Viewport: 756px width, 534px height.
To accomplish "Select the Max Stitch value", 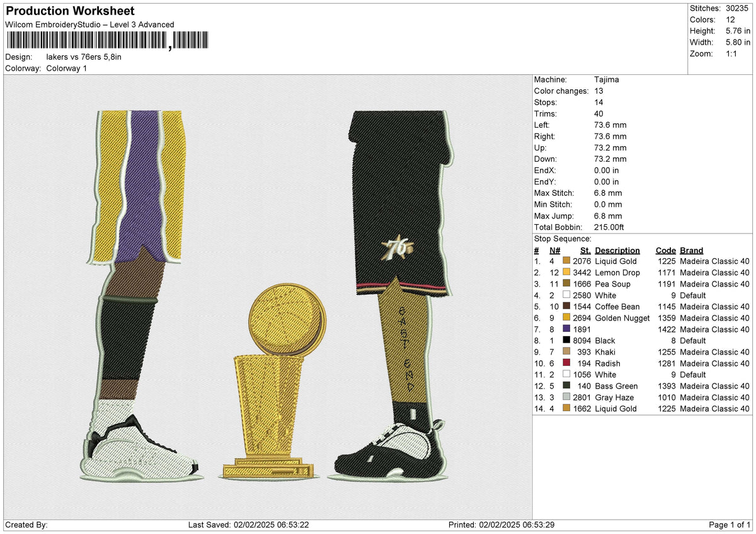I will point(608,193).
